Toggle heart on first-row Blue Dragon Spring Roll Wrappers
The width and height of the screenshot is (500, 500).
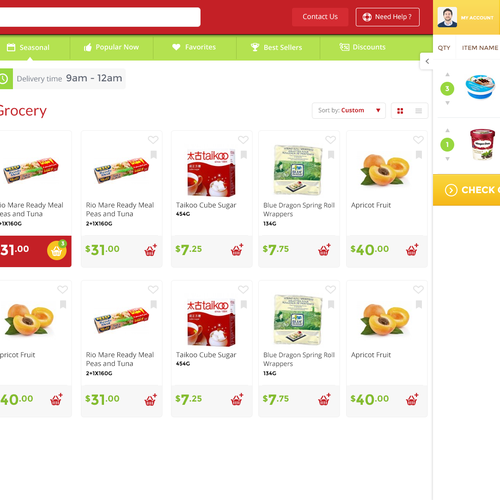(330, 140)
